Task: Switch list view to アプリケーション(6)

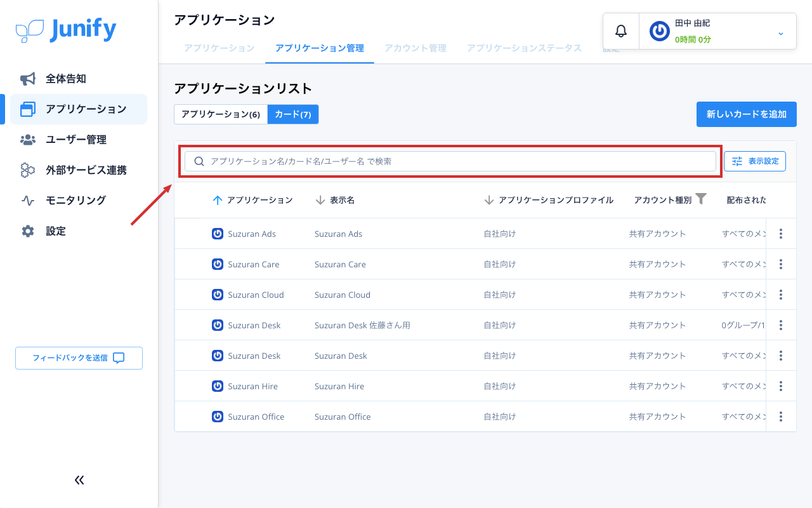Action: pos(221,114)
